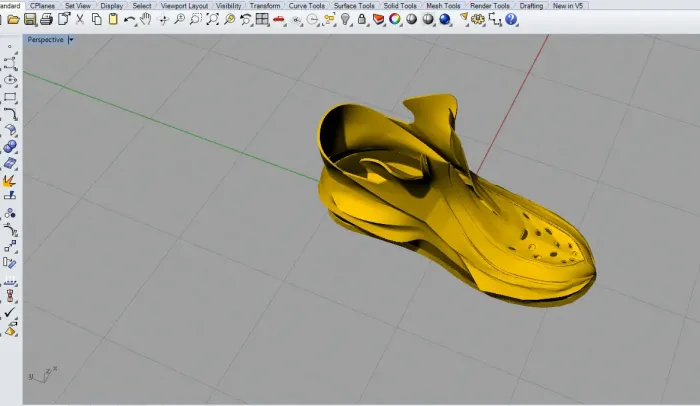Activate the Zoom Window tool
The width and height of the screenshot is (700, 406).
click(196, 19)
